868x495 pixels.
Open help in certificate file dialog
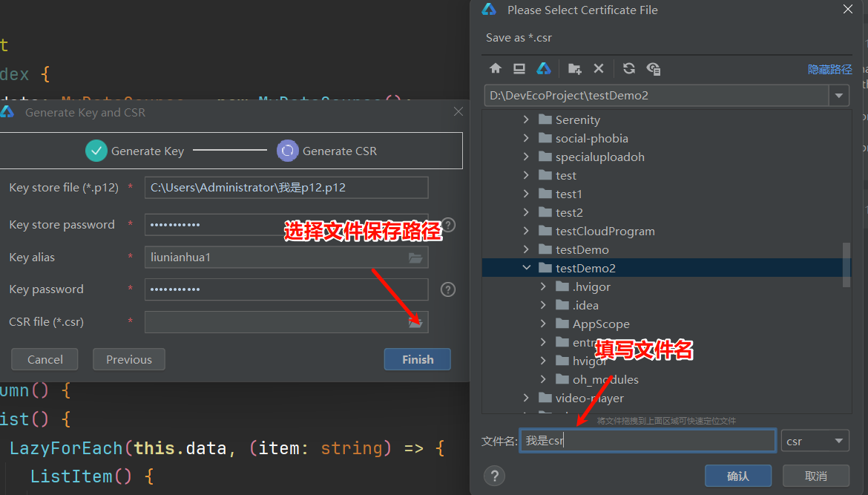494,476
